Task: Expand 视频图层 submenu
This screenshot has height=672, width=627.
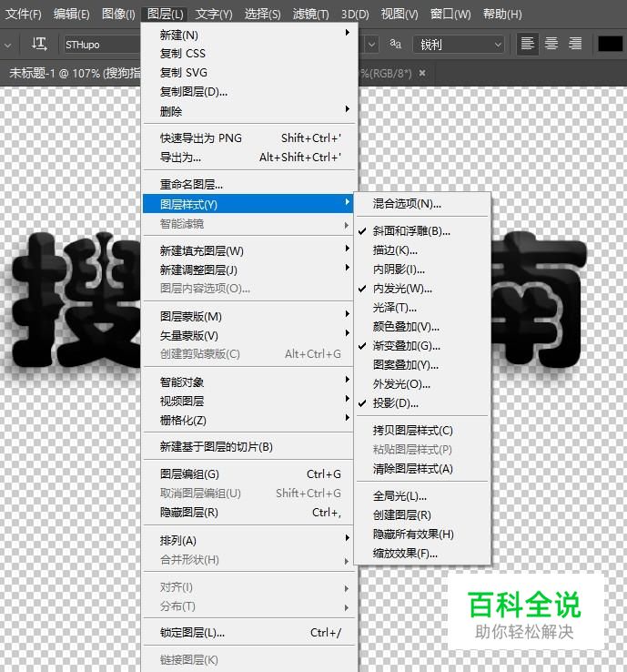Action: point(248,402)
